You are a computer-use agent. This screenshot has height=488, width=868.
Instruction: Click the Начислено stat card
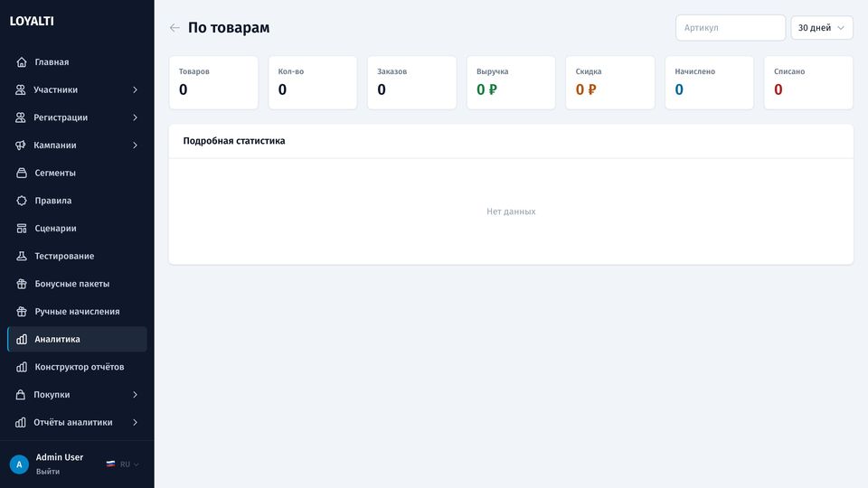709,82
